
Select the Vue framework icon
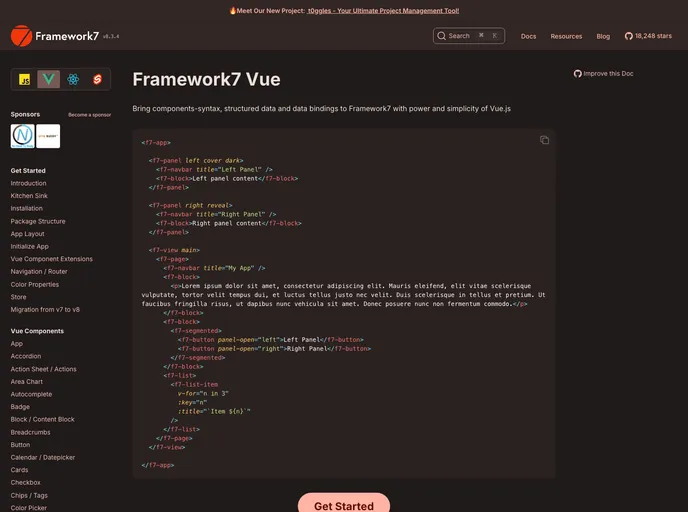[x=49, y=79]
